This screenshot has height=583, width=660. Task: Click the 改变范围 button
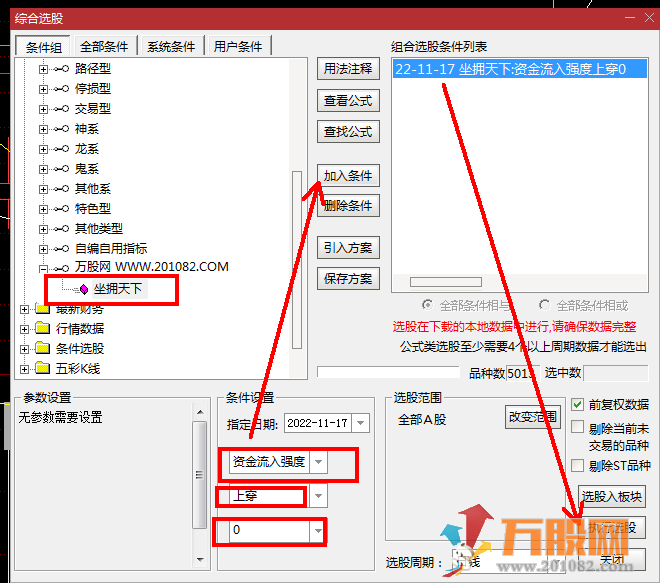pos(532,417)
